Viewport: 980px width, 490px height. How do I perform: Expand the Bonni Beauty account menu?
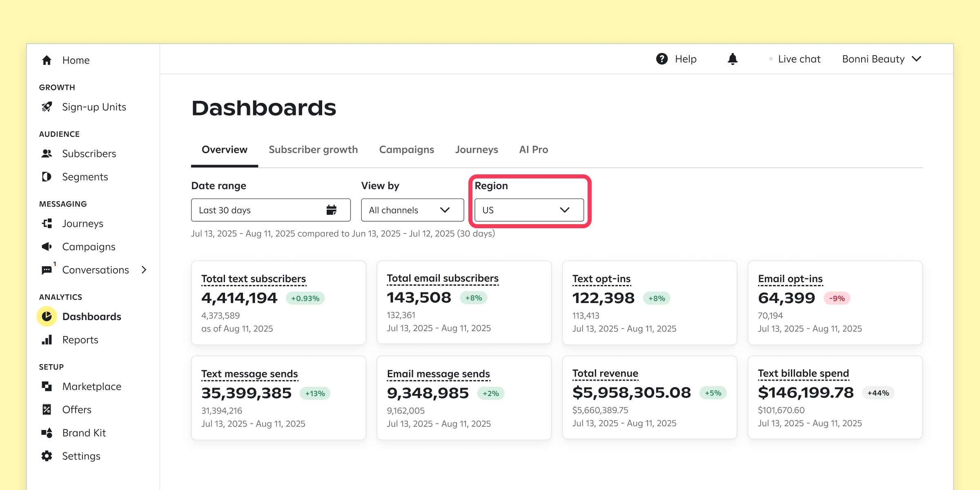pyautogui.click(x=882, y=59)
